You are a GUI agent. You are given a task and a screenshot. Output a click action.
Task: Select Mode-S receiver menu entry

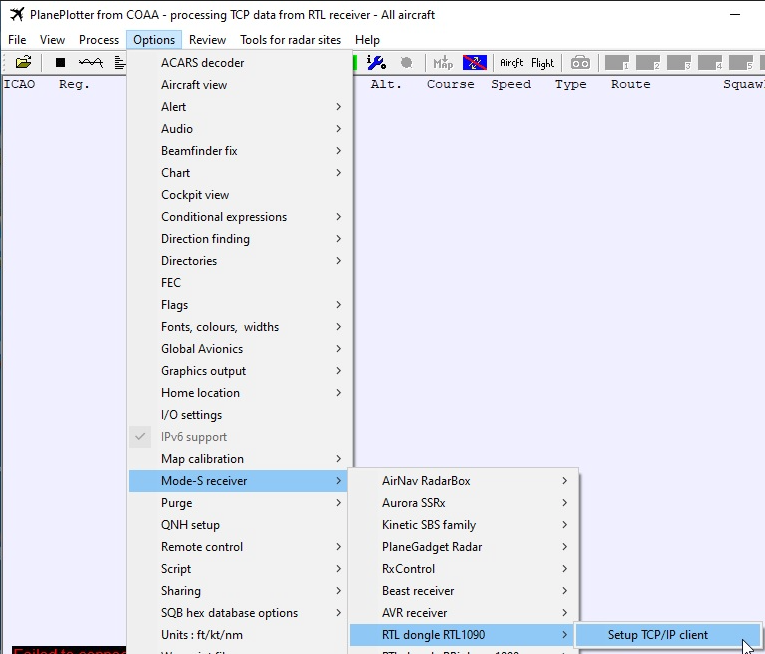[x=239, y=481]
